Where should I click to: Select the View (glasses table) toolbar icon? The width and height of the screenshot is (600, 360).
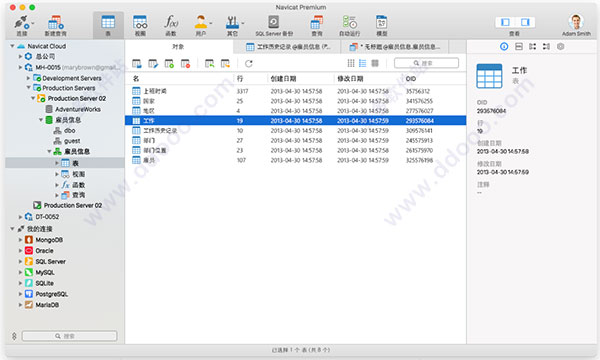click(x=140, y=22)
